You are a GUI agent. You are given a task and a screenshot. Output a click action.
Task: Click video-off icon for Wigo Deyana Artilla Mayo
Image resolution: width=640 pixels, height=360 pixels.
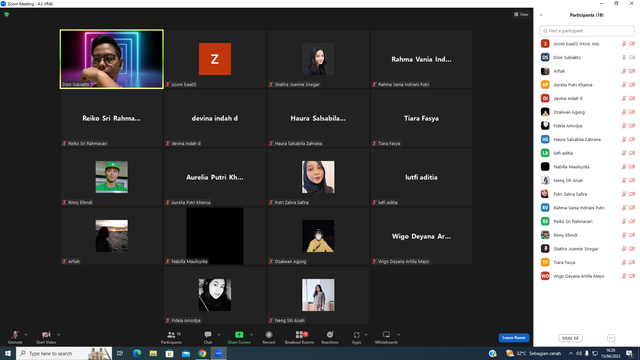click(x=632, y=276)
